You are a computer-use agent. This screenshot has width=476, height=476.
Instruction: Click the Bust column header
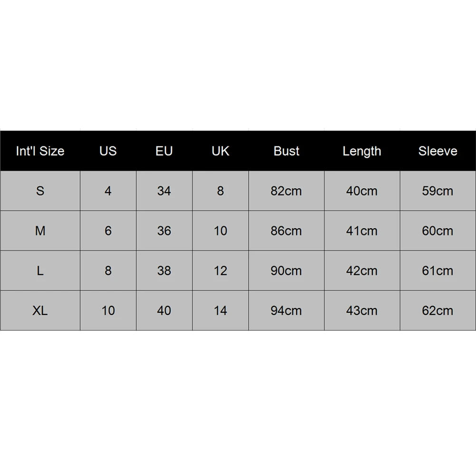[x=286, y=151]
